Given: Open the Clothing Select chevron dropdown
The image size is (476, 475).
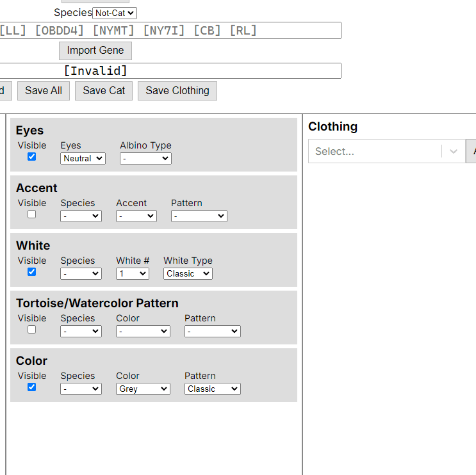Looking at the screenshot, I should (x=454, y=152).
